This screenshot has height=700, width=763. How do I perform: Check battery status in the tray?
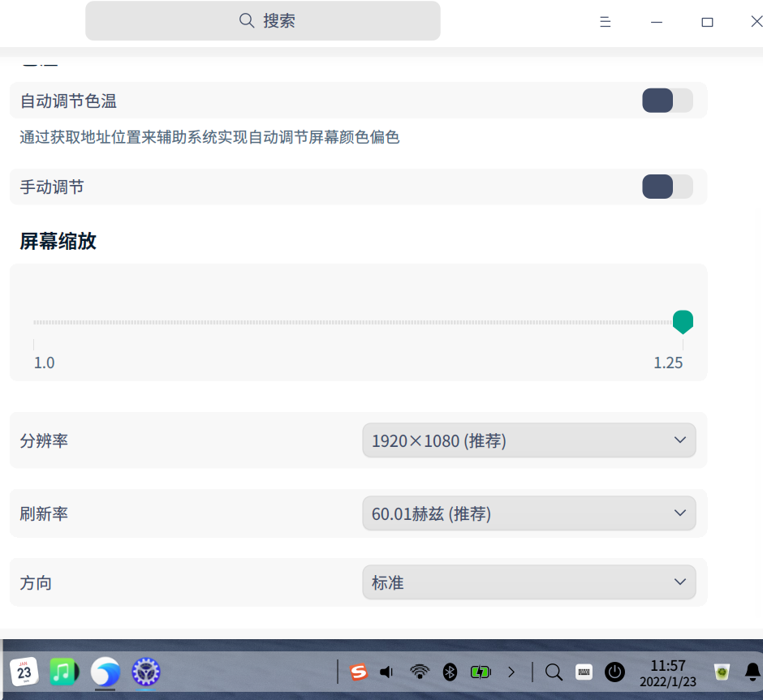[x=481, y=672]
